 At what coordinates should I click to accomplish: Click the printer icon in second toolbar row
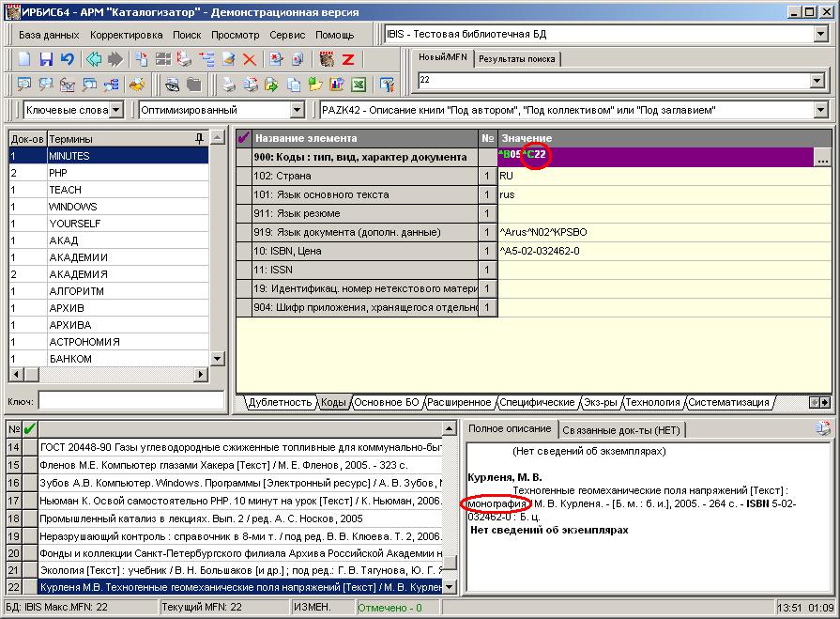click(227, 85)
